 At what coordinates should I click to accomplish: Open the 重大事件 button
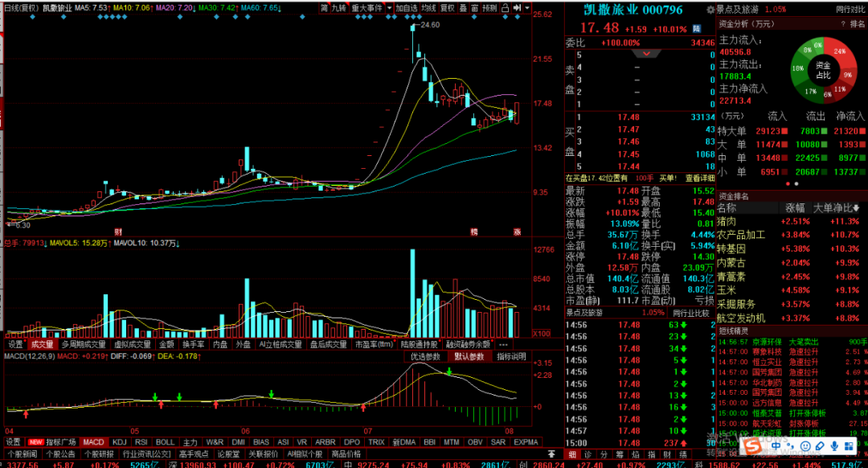tap(367, 8)
